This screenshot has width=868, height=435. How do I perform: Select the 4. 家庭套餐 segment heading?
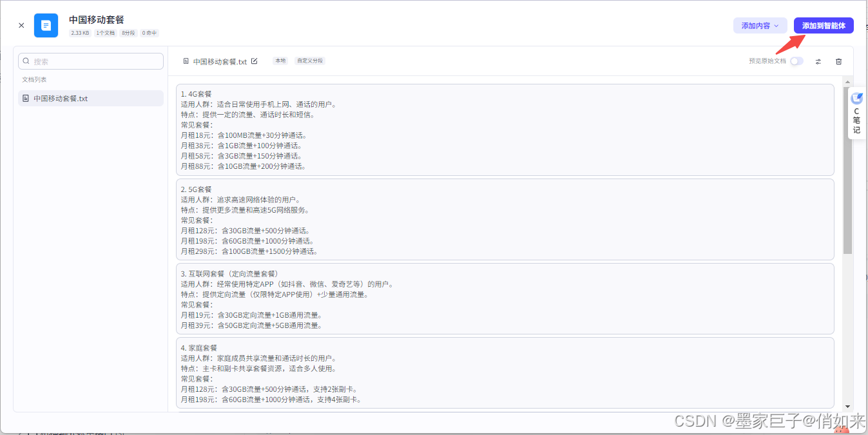pos(199,348)
